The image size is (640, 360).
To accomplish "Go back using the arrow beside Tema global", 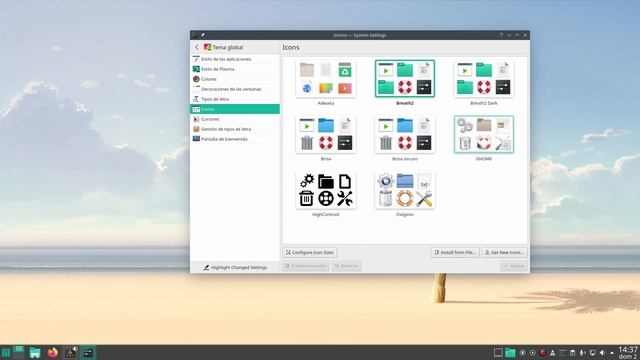I will (197, 47).
